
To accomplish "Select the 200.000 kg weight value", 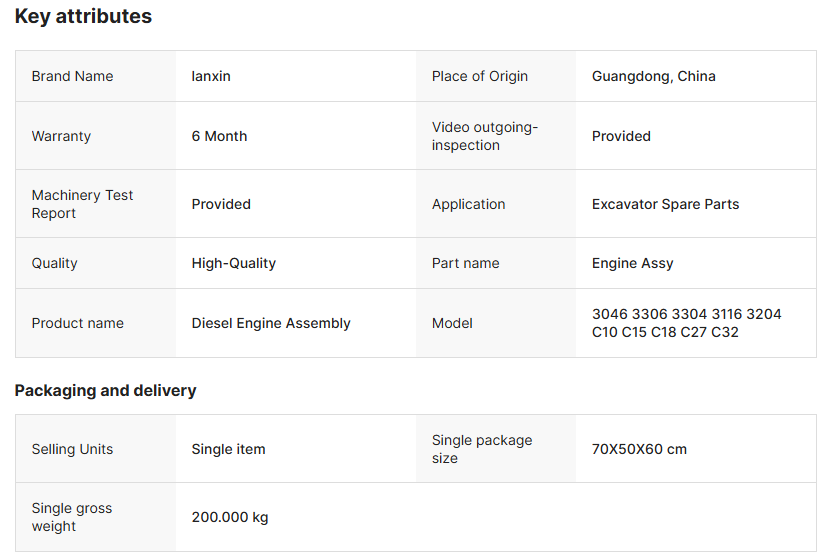I will [230, 517].
